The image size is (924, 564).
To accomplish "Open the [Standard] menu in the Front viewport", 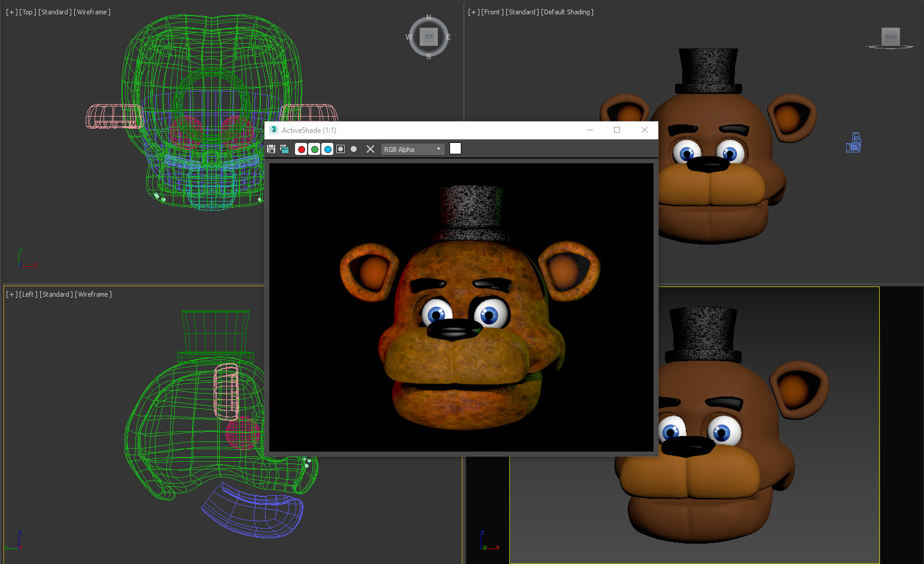I will (x=522, y=12).
